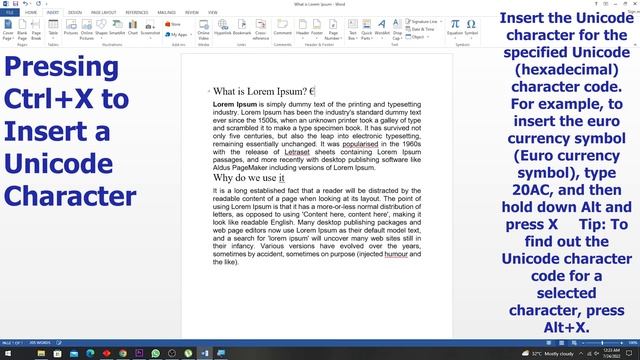
Task: Collapse the ribbon
Action: pos(635,44)
